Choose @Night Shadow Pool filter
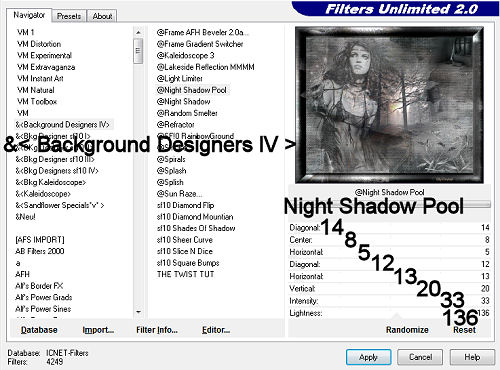Screen dimensions: 500x370 tap(192, 90)
